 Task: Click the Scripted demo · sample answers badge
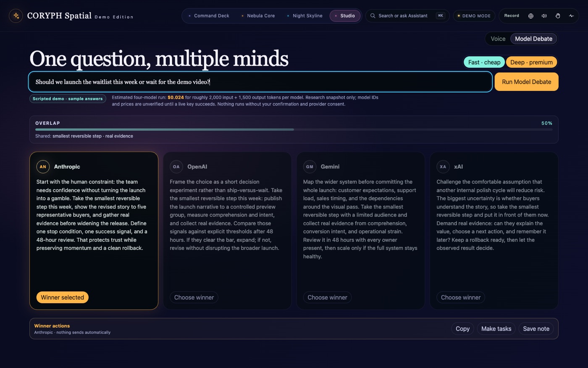point(68,99)
